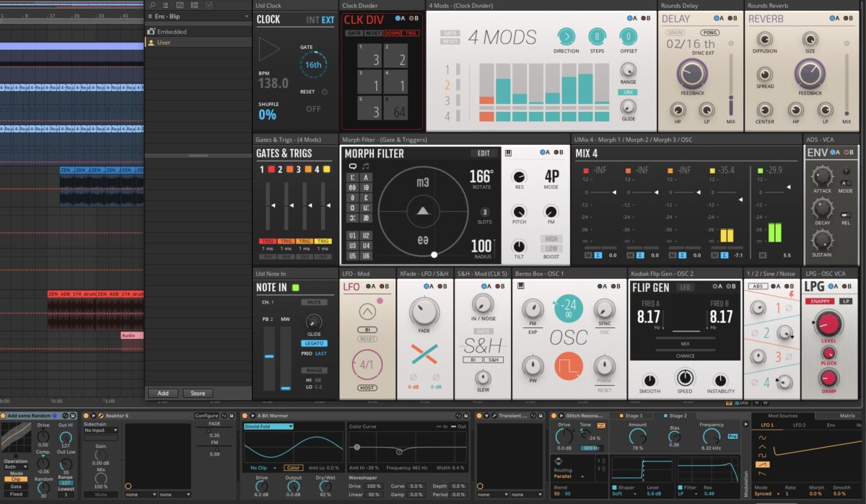The height and width of the screenshot is (504, 866).
Task: Click the Morph Filter RES knob
Action: click(519, 177)
